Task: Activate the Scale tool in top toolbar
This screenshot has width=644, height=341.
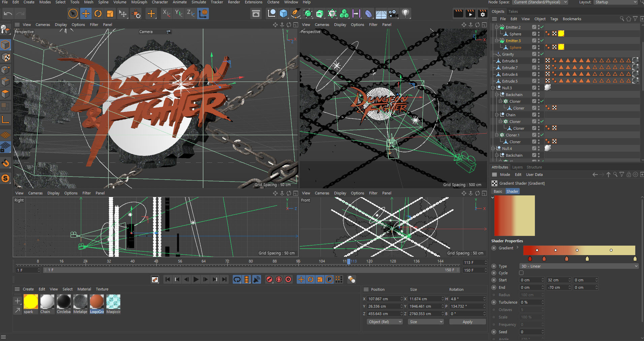Action: [x=110, y=13]
